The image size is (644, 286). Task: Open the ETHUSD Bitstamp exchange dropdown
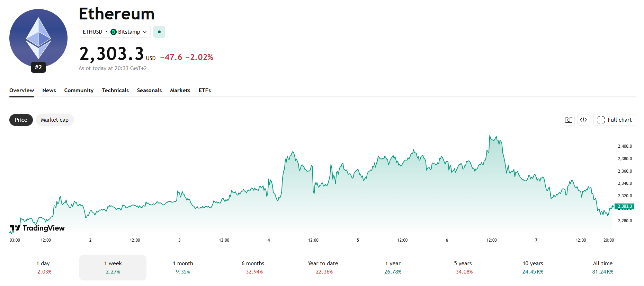coord(115,32)
